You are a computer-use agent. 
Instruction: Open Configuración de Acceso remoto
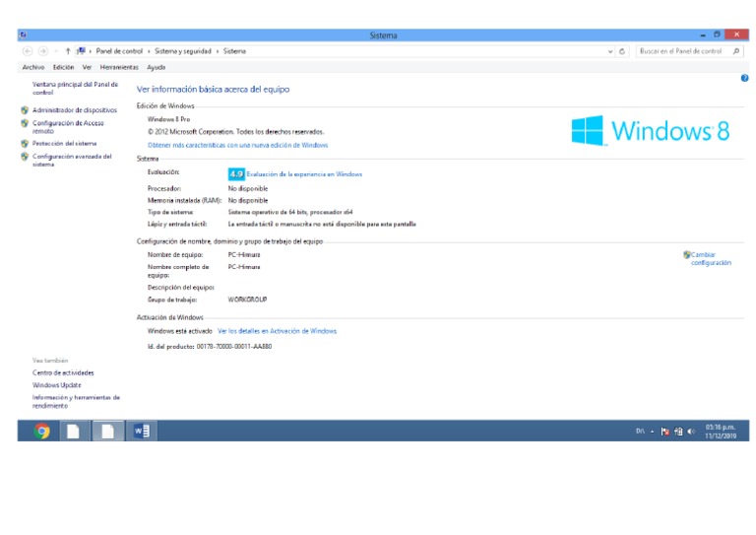pyautogui.click(x=68, y=127)
